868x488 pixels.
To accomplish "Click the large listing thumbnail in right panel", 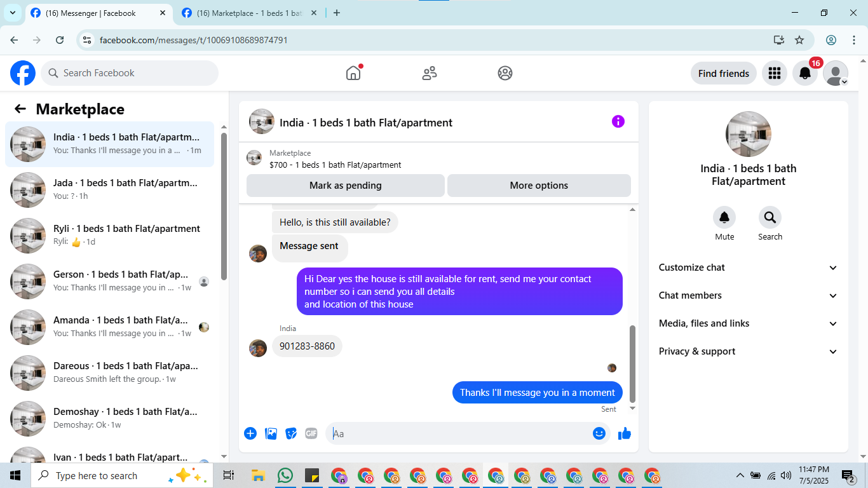I will (x=749, y=134).
